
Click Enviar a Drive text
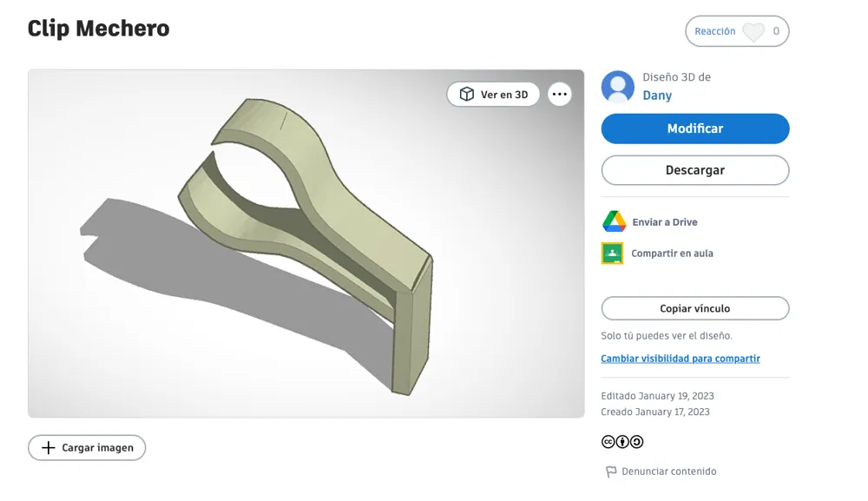pos(665,222)
